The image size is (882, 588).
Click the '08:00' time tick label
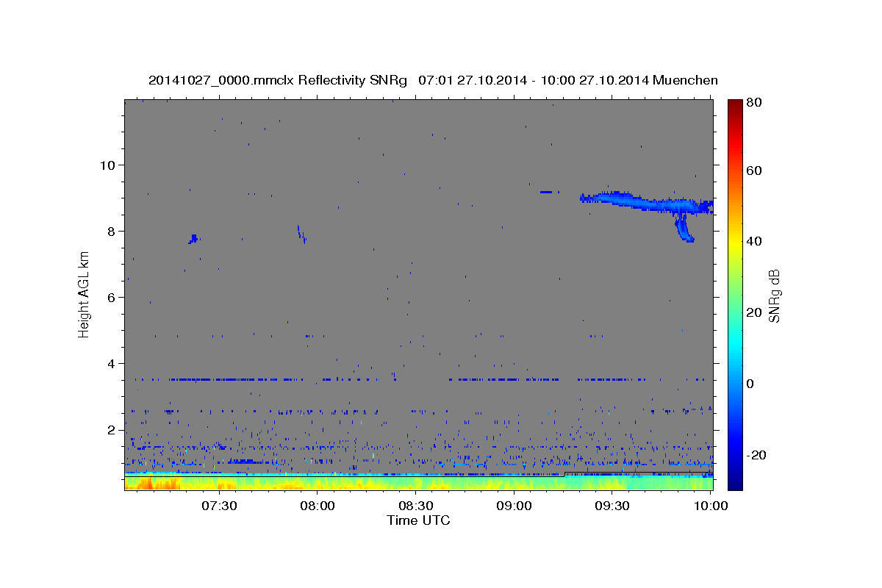(x=318, y=506)
